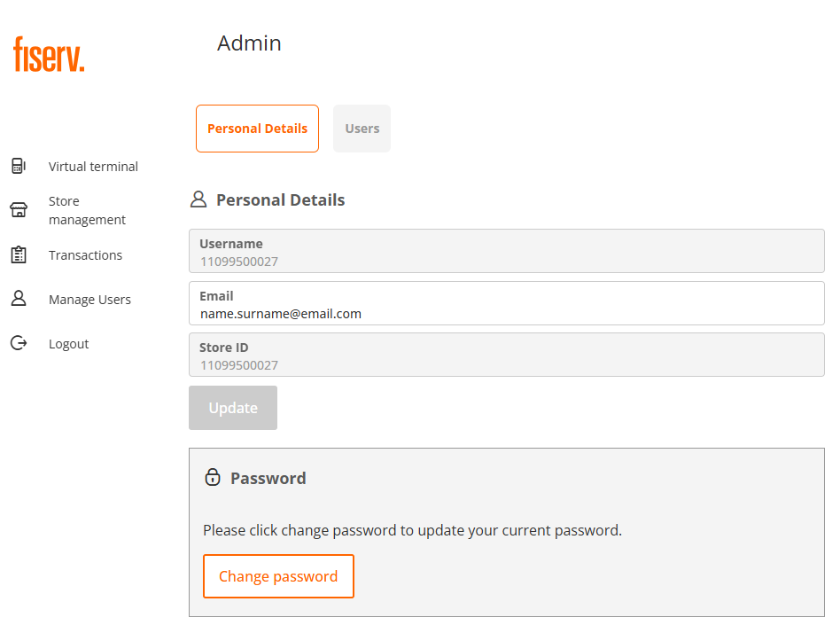
Task: Click the Logout arrow icon
Action: click(18, 343)
